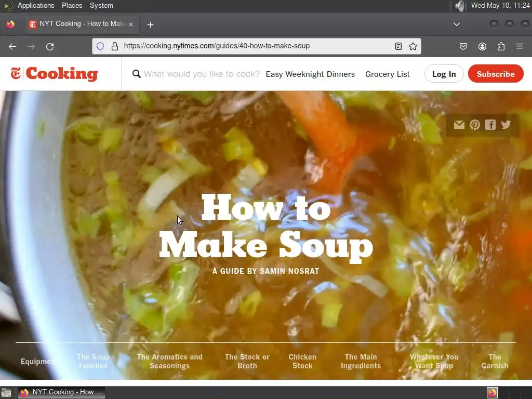Focus the 'What would you like to cook?' search field

[202, 74]
